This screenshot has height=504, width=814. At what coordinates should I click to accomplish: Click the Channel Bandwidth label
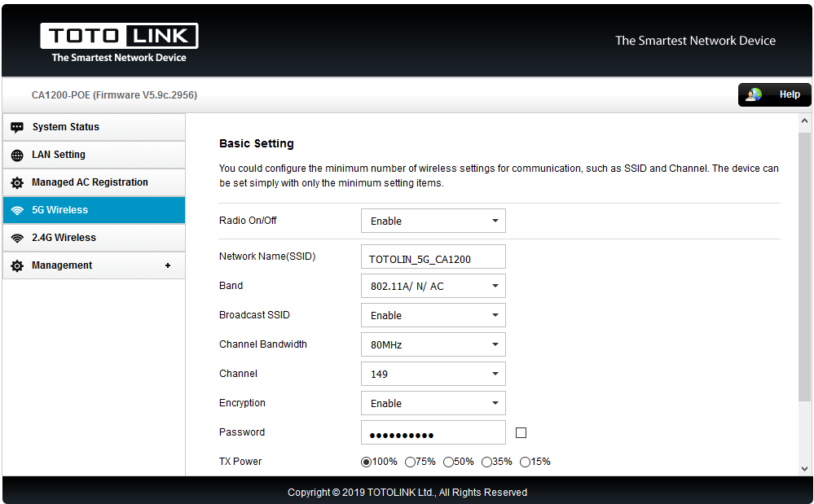tap(262, 344)
